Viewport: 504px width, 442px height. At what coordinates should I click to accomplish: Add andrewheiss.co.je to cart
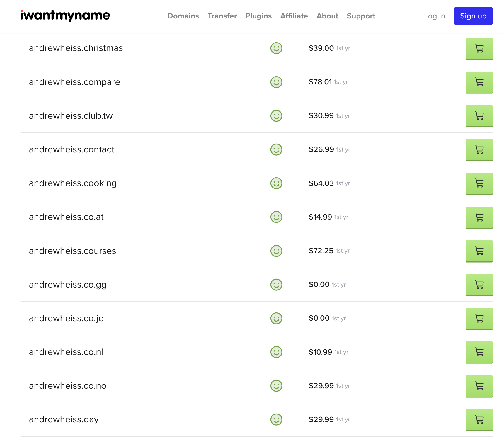(479, 318)
